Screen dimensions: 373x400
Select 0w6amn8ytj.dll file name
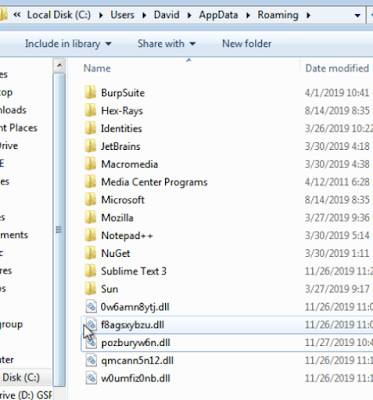(135, 307)
